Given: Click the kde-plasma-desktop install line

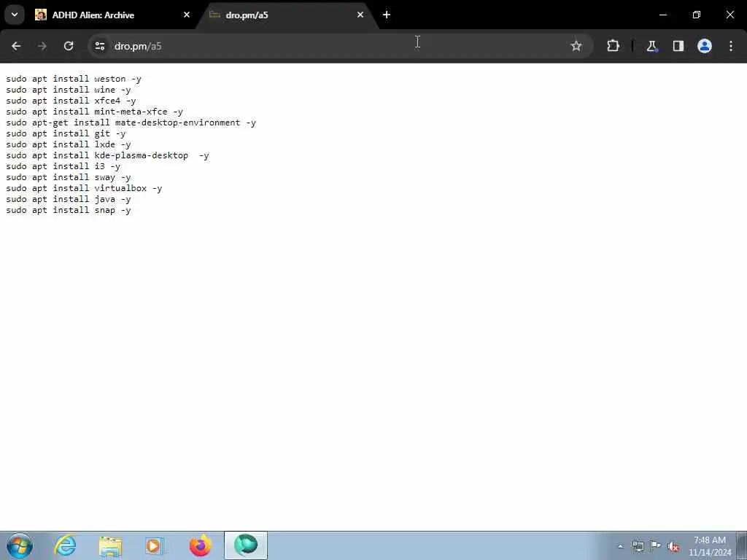Looking at the screenshot, I should pos(107,155).
